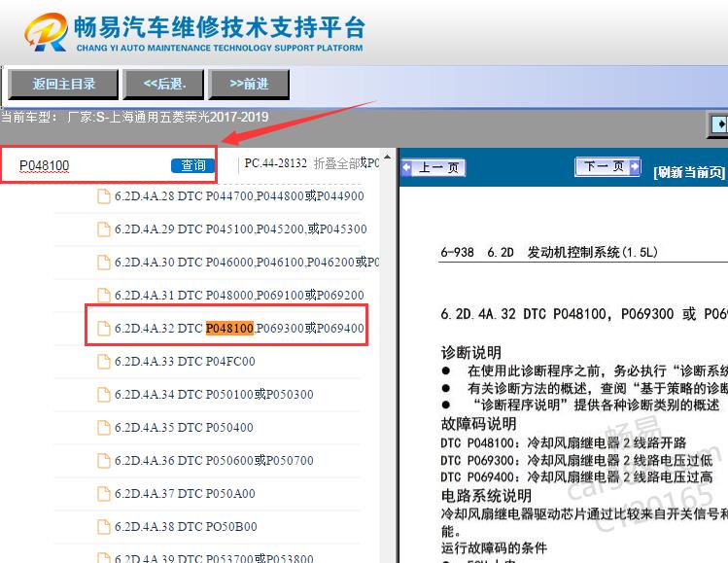Go back with the <<后退 button
Viewport: 728px width, 563px height.
[163, 84]
